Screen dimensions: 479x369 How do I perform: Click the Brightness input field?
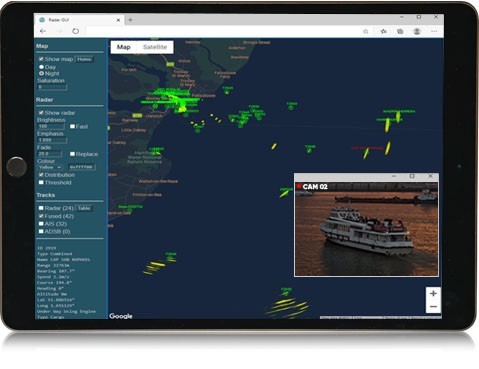coord(51,126)
